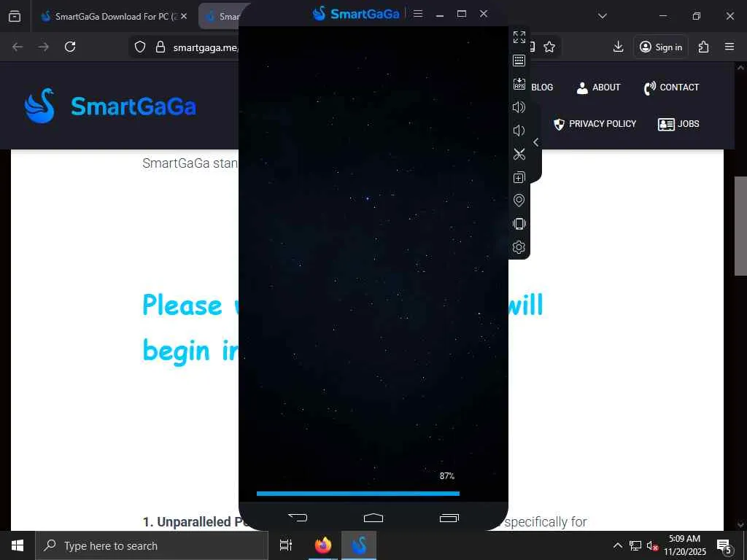Screen dimensions: 747x560
Task: Open Firefox list all tabs dropdown
Action: (603, 16)
